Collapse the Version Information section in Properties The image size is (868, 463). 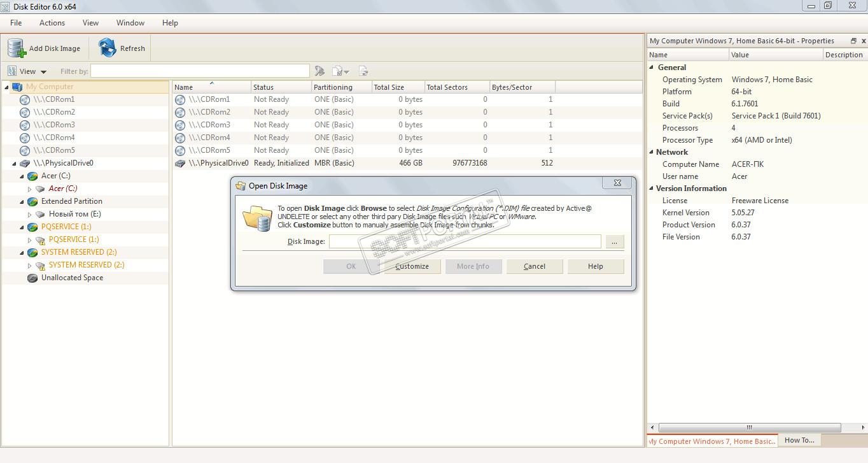[x=652, y=188]
